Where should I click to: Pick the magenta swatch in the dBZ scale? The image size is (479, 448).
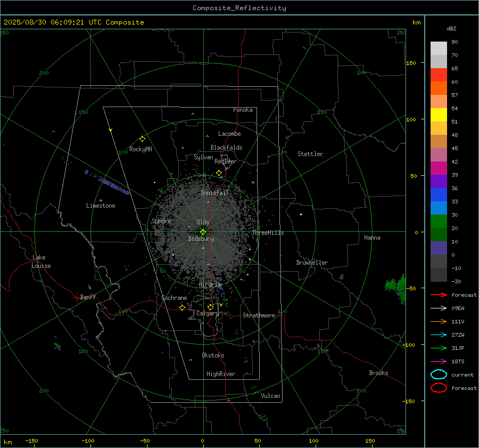point(439,168)
